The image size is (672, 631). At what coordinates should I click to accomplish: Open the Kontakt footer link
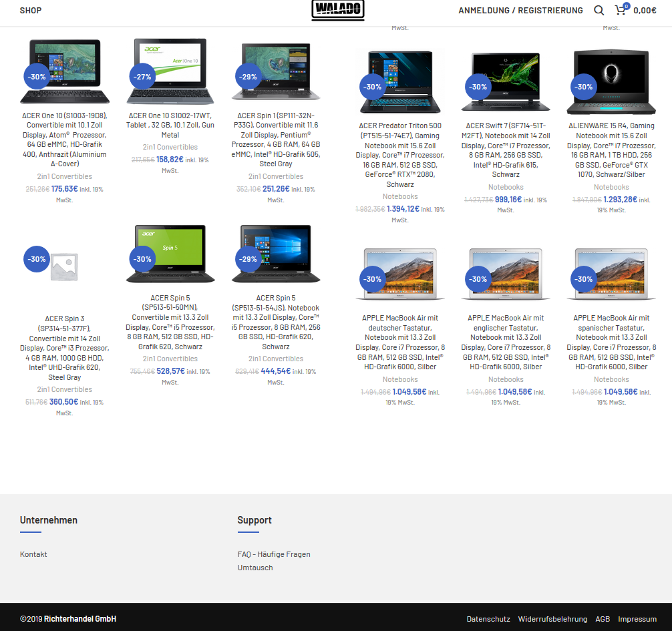tap(33, 554)
